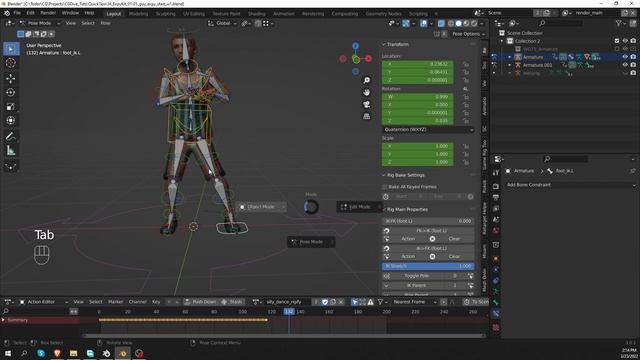
Task: Click the outliner search field
Action: click(560, 23)
